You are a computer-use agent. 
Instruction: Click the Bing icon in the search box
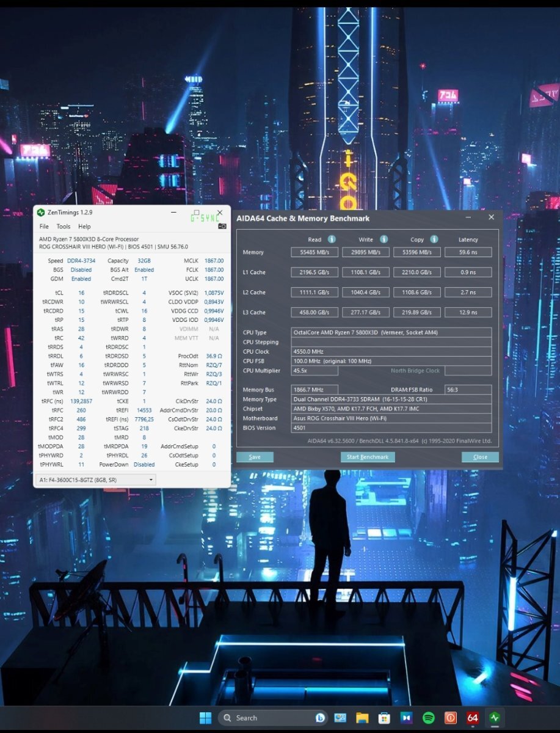coord(319,718)
